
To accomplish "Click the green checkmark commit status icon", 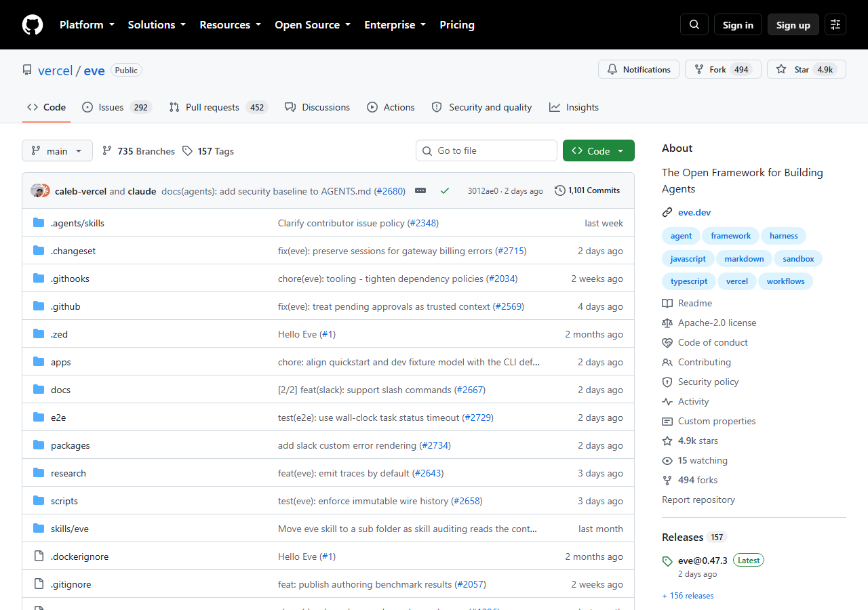I will coord(445,190).
